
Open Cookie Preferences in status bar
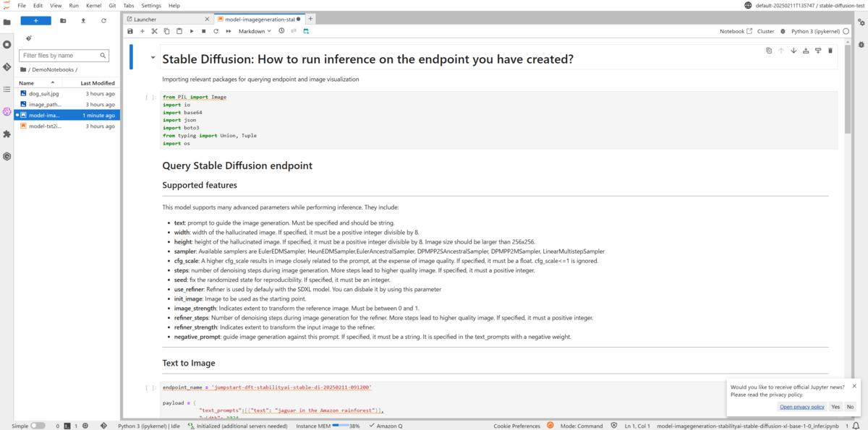tap(516, 426)
